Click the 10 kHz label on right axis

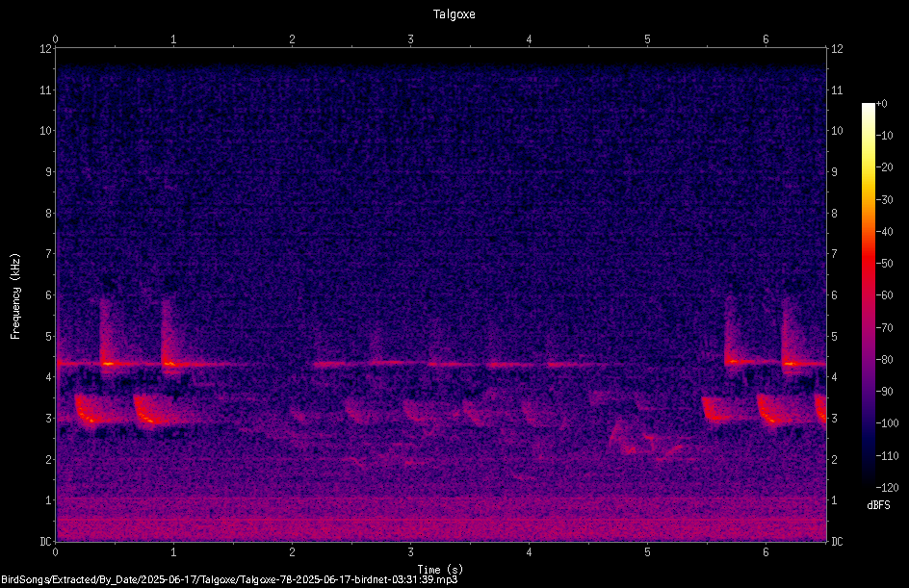pos(837,131)
